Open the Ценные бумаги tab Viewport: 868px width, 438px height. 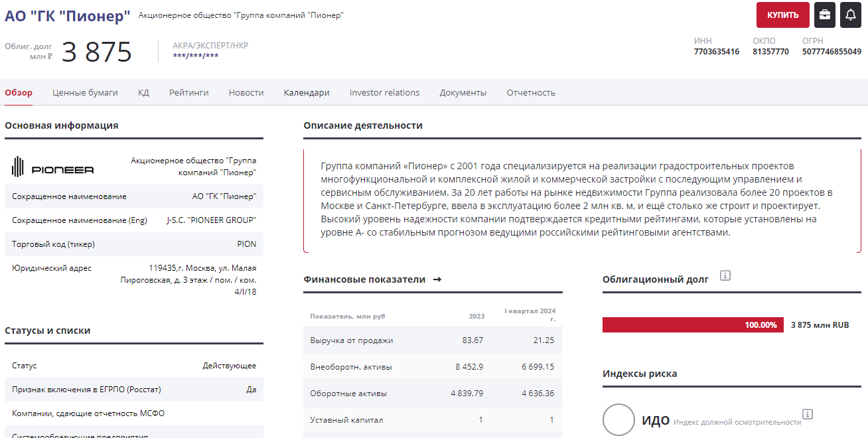click(x=85, y=93)
